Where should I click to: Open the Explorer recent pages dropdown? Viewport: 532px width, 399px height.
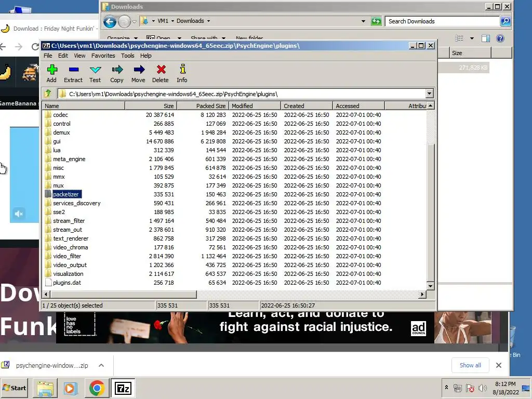(134, 22)
